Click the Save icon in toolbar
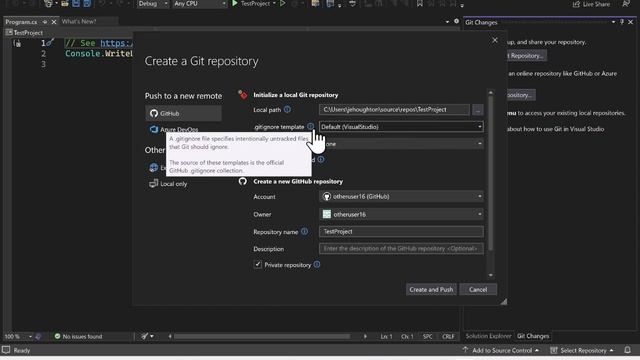 tap(76, 4)
